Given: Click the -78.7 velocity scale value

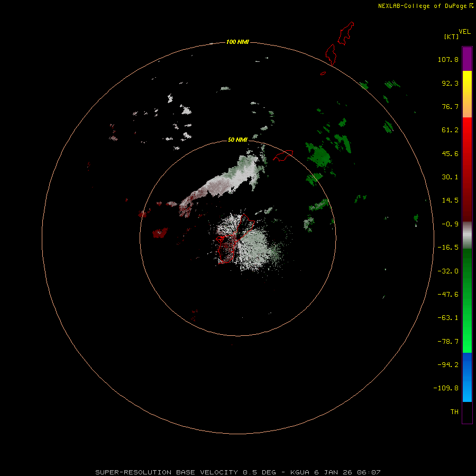Looking at the screenshot, I should tap(448, 342).
